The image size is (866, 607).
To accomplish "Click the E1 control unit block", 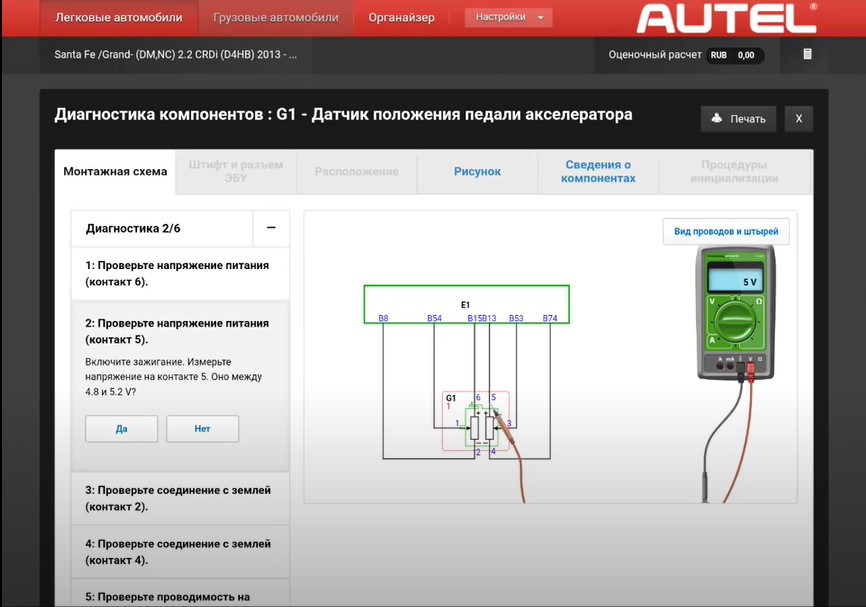I will tap(466, 304).
